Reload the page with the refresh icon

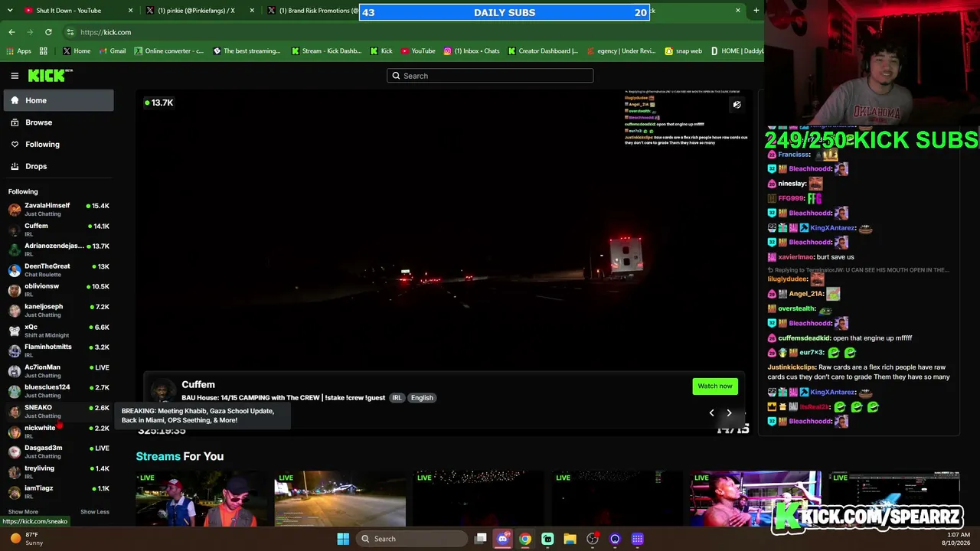tap(48, 32)
